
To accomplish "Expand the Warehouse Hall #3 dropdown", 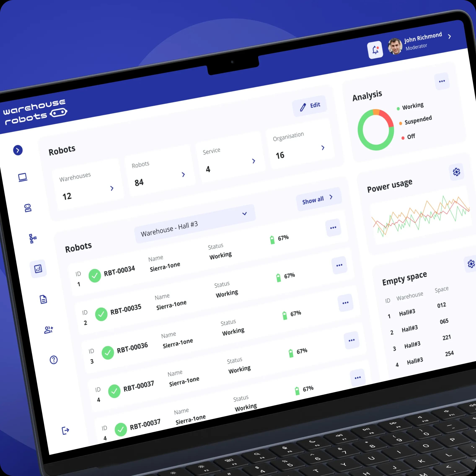I will click(x=244, y=214).
